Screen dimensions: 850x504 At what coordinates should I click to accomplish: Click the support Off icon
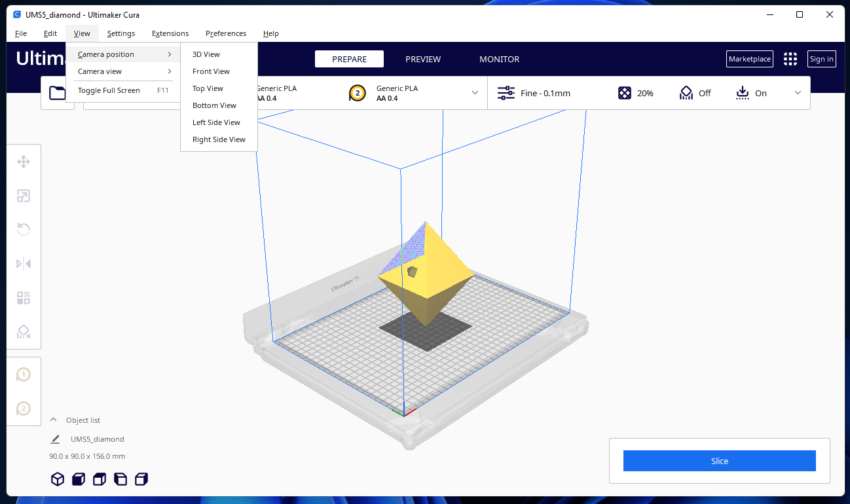tap(686, 93)
